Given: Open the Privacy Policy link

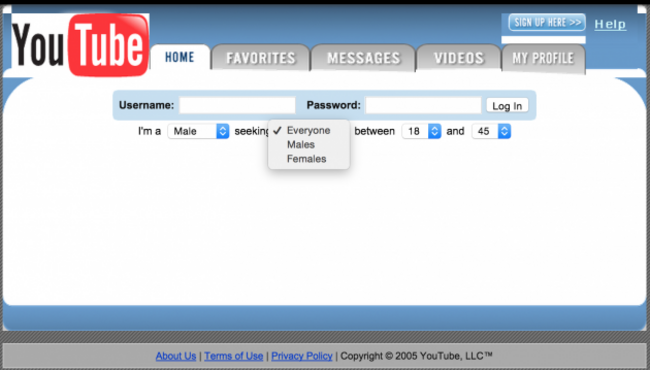Looking at the screenshot, I should tap(302, 356).
